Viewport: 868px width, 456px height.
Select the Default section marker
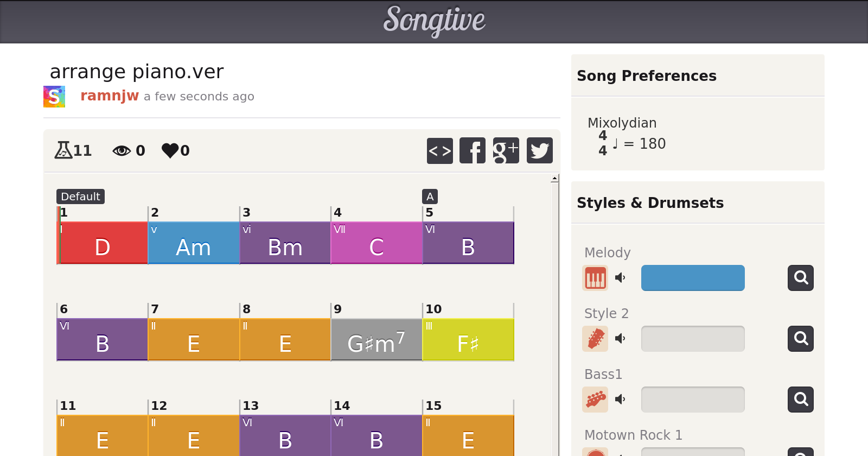point(80,197)
